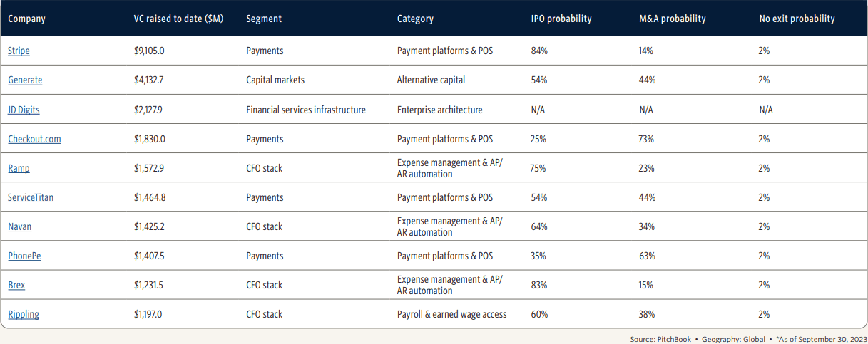Click the Navan company link
The image size is (868, 344).
20,226
